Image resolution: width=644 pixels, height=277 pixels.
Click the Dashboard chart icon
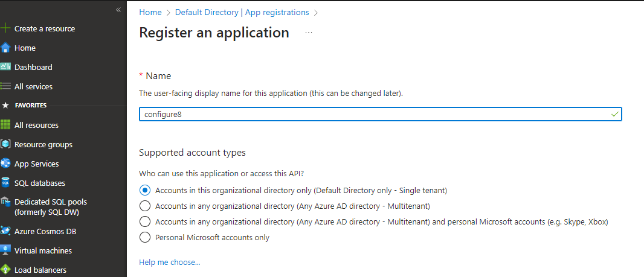(x=5, y=66)
